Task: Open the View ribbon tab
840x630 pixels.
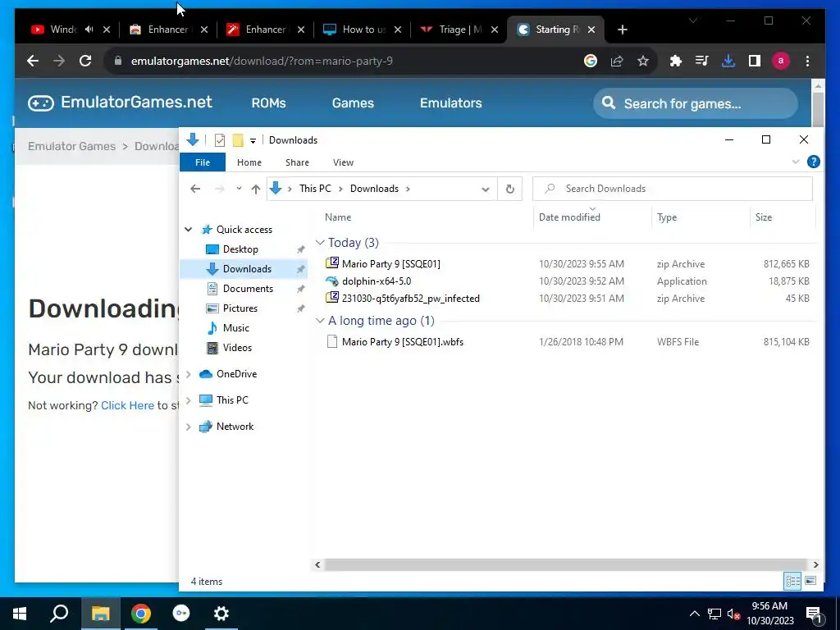Action: click(x=343, y=162)
